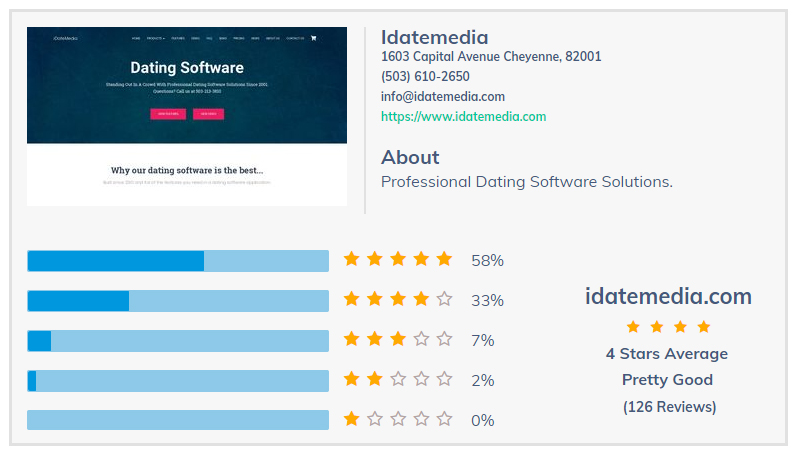Open the Dating Software website preview thumbnail
The height and width of the screenshot is (454, 798).
[x=187, y=117]
